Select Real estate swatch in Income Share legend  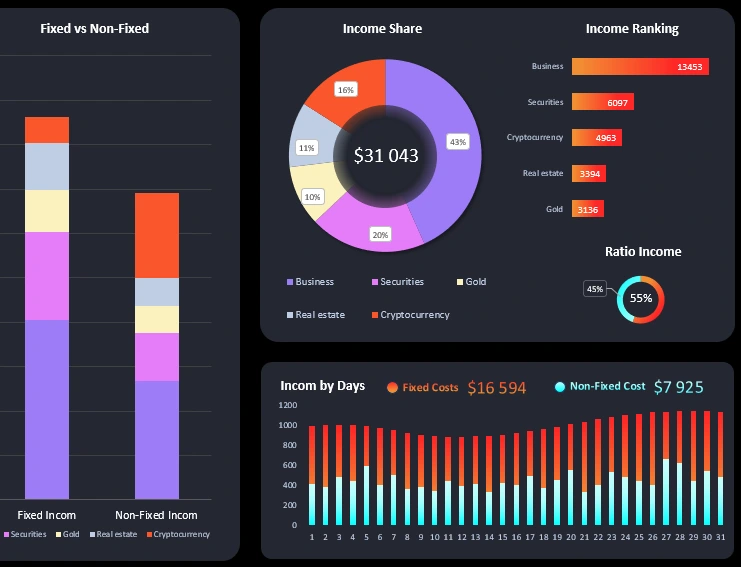point(290,315)
